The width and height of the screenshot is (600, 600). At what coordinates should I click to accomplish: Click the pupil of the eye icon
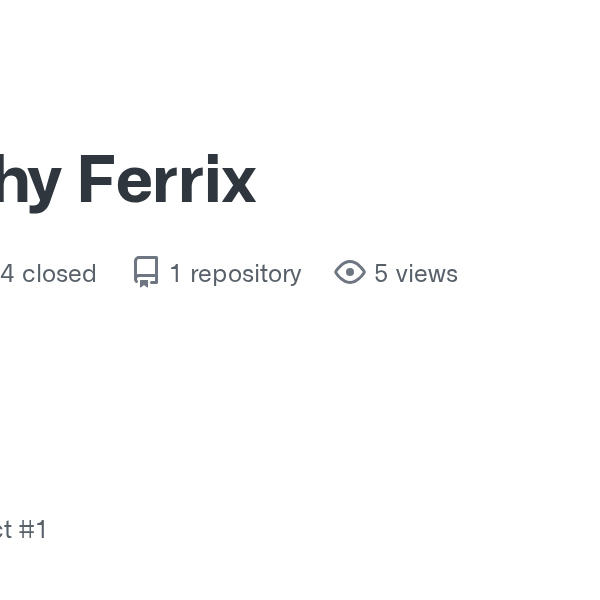click(350, 272)
